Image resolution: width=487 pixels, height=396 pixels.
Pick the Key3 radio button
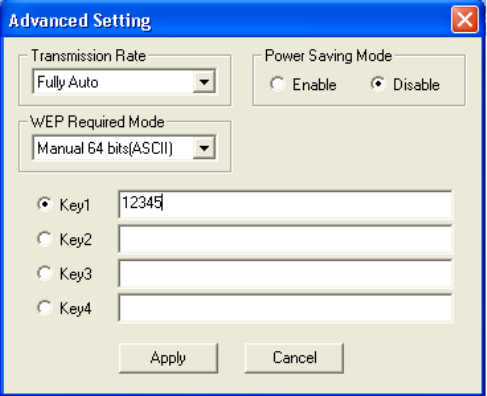pyautogui.click(x=44, y=273)
